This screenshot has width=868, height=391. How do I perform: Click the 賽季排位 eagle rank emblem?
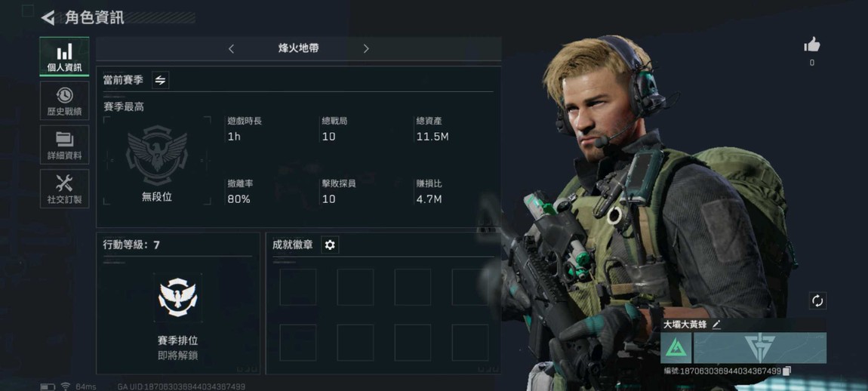tap(177, 297)
